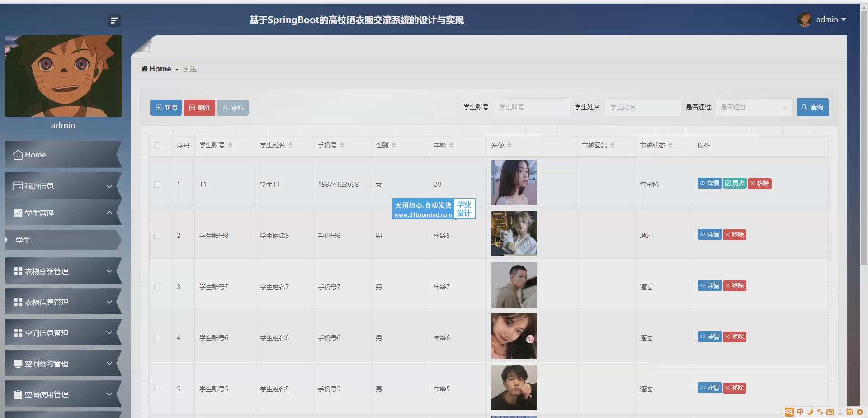Expand the 我的信息 menu chevron
Screen dimensions: 868x418
click(x=109, y=186)
